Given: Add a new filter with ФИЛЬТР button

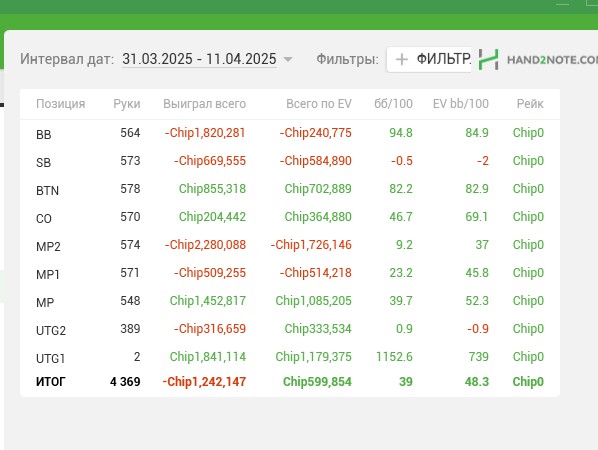Looking at the screenshot, I should point(429,59).
